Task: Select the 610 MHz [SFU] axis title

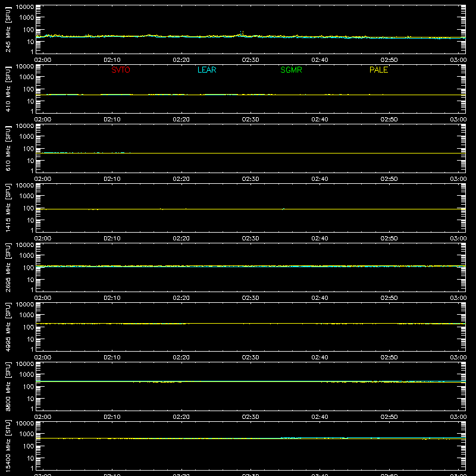Action: tap(8, 148)
